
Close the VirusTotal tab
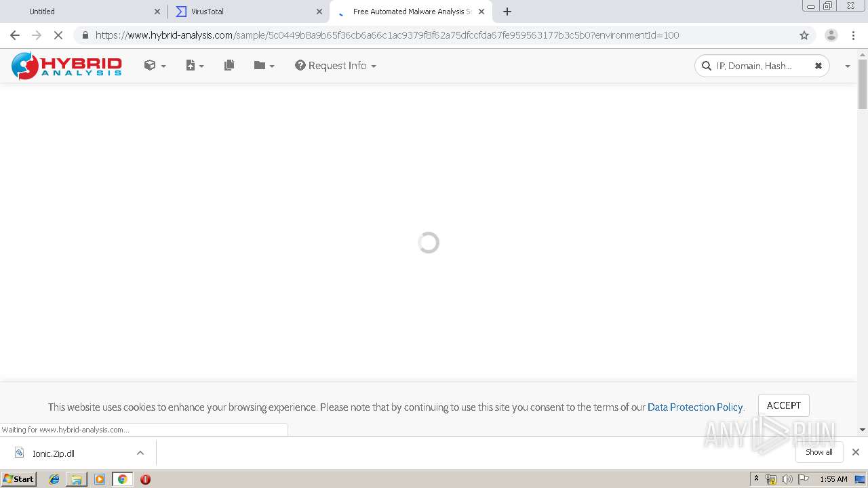[319, 12]
